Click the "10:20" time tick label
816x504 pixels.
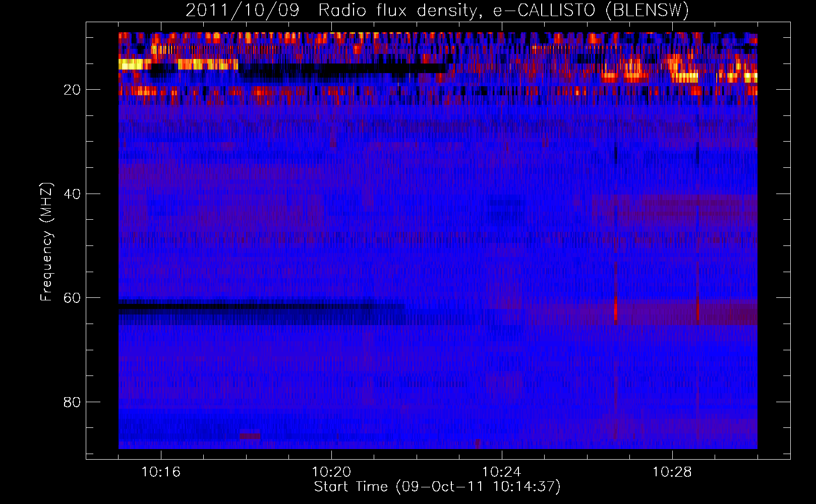(331, 472)
